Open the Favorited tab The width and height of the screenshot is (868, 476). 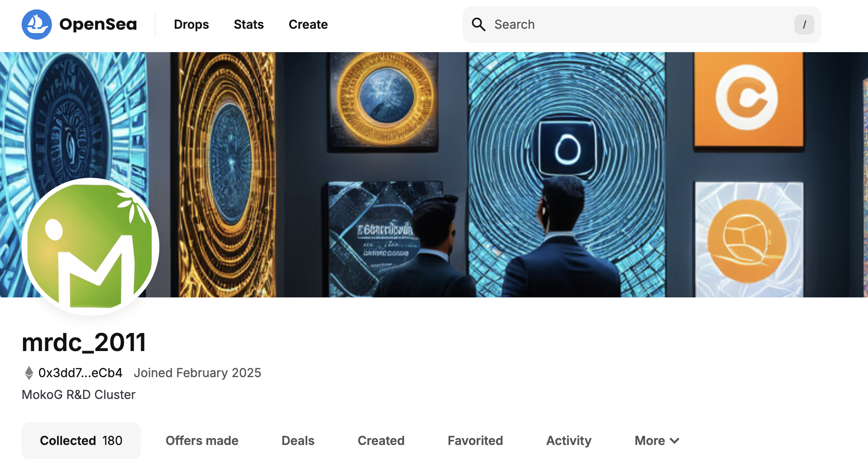[475, 441]
